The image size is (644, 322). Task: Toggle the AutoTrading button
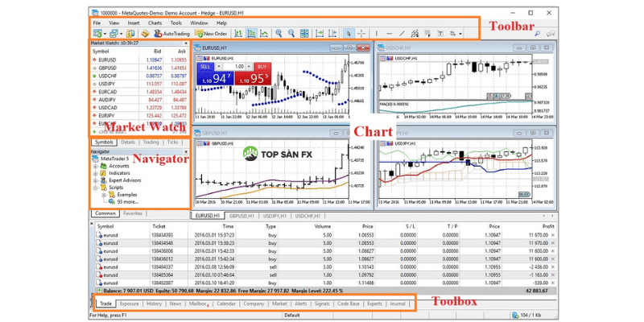(171, 33)
